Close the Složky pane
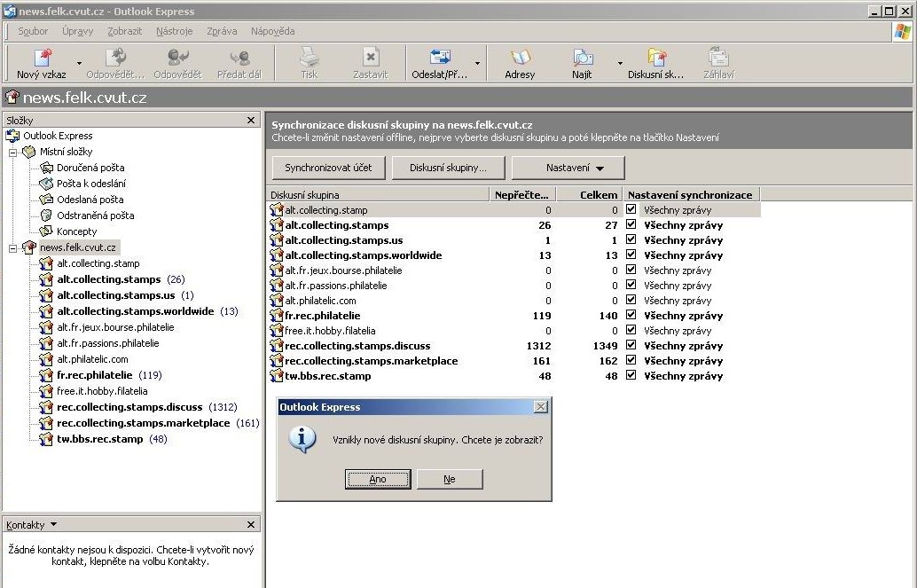The image size is (917, 588). click(x=251, y=120)
